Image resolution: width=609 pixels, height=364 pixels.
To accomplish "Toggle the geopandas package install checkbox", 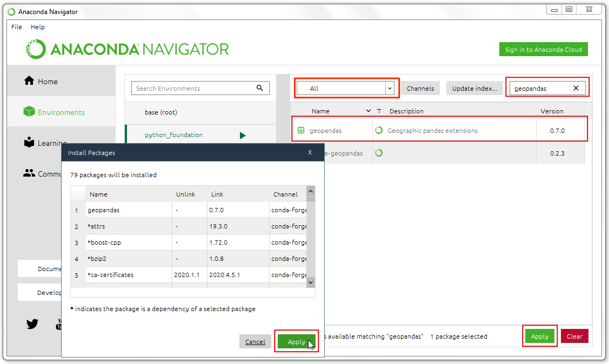I will pyautogui.click(x=301, y=130).
